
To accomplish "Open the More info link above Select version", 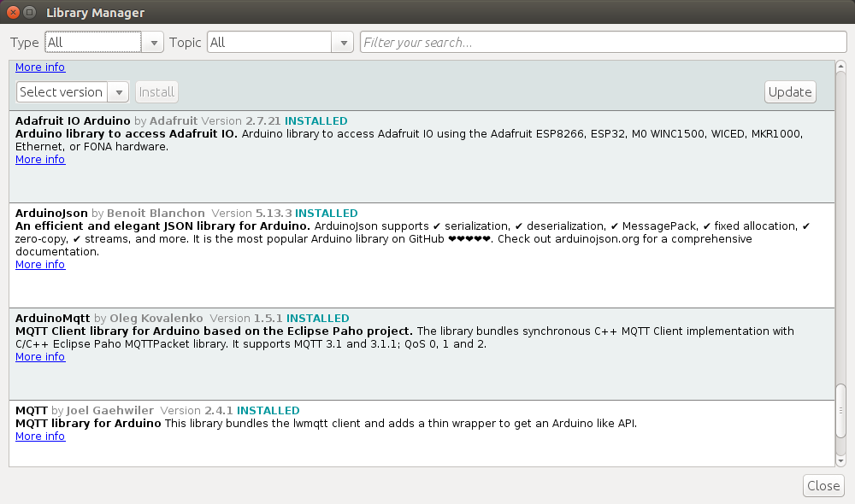I will [x=40, y=67].
